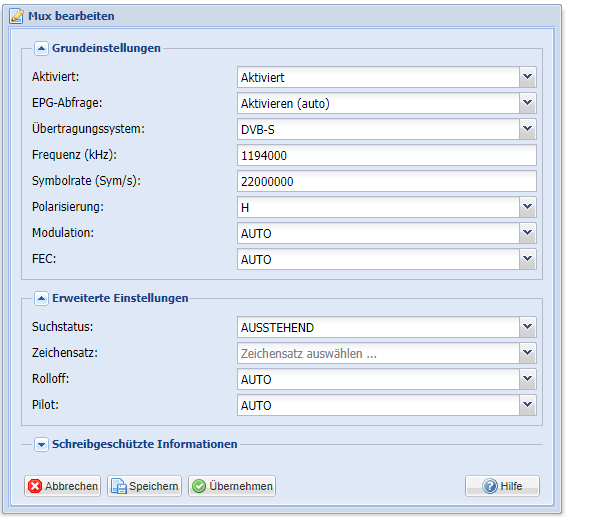
Task: Click the Mux bearbeiten pencil icon
Action: (16, 16)
